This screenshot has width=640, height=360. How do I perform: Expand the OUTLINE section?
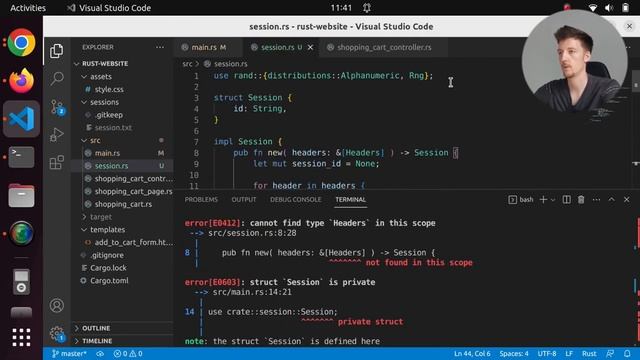pyautogui.click(x=122, y=328)
